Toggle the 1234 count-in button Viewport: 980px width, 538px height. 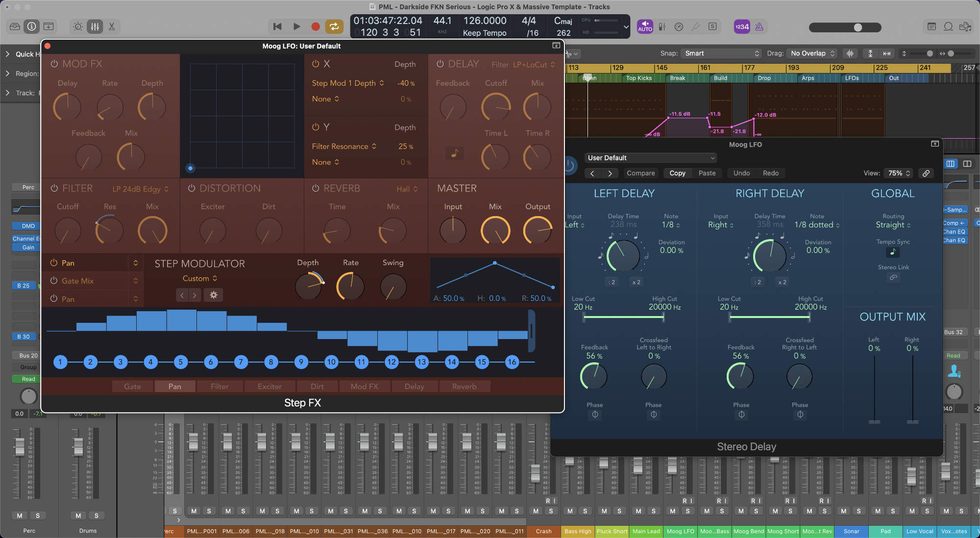(x=742, y=26)
